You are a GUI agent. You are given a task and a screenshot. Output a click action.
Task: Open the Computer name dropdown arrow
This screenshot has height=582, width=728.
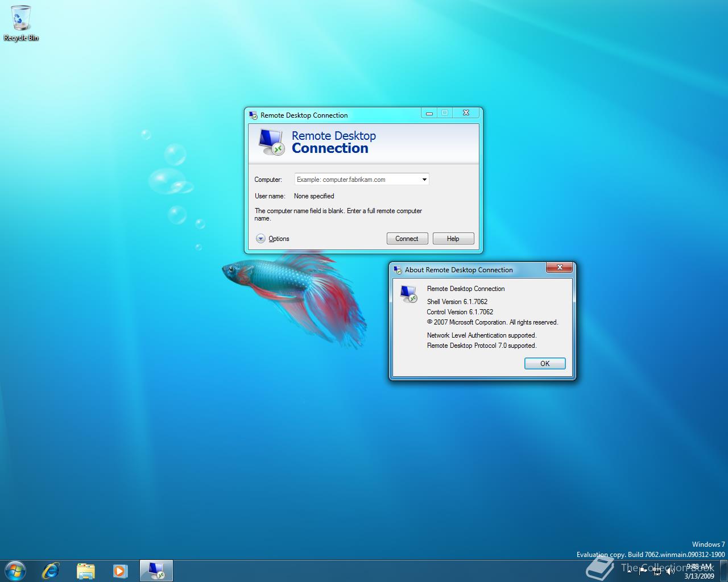(x=424, y=180)
